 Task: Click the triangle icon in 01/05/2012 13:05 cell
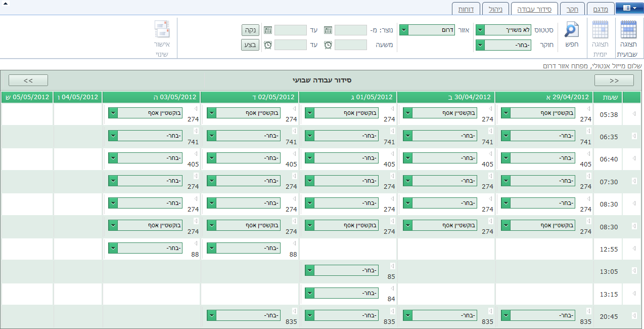(392, 266)
